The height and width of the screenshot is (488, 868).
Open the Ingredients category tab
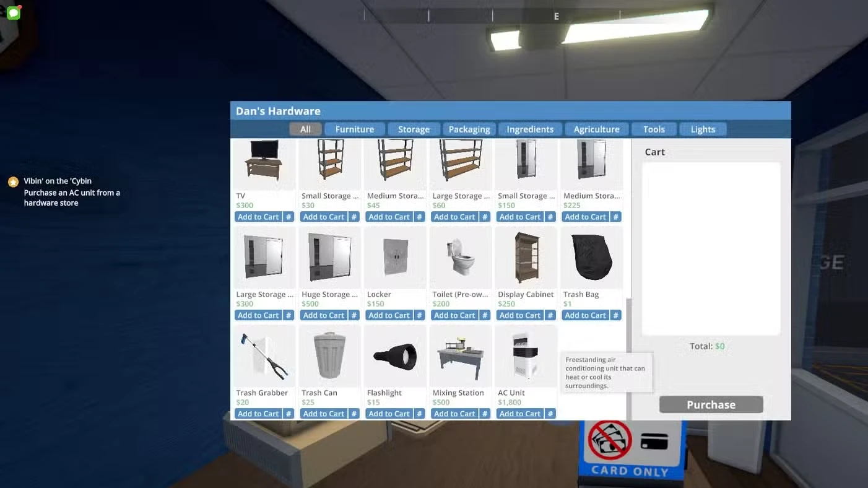coord(530,129)
